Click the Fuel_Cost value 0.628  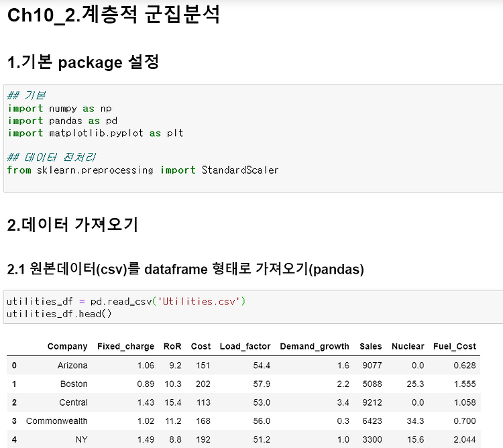tap(465, 366)
